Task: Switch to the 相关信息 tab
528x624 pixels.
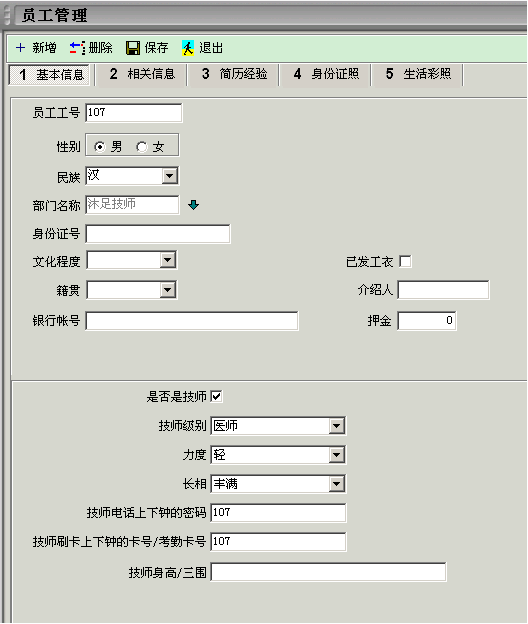Action: (142, 74)
